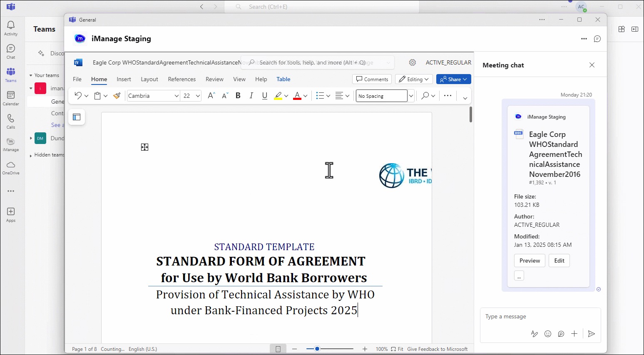The width and height of the screenshot is (644, 355).
Task: Expand the Cambria font name dropdown
Action: pyautogui.click(x=177, y=96)
